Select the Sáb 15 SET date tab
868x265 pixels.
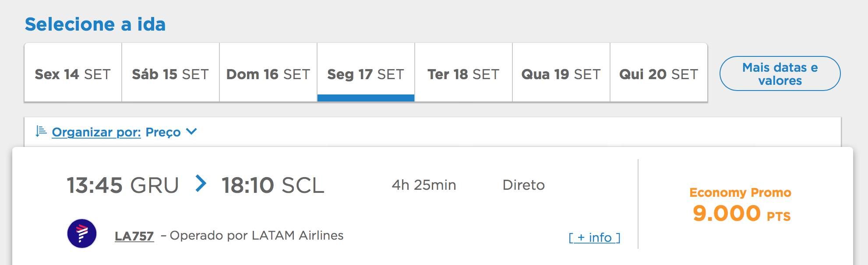pyautogui.click(x=170, y=73)
